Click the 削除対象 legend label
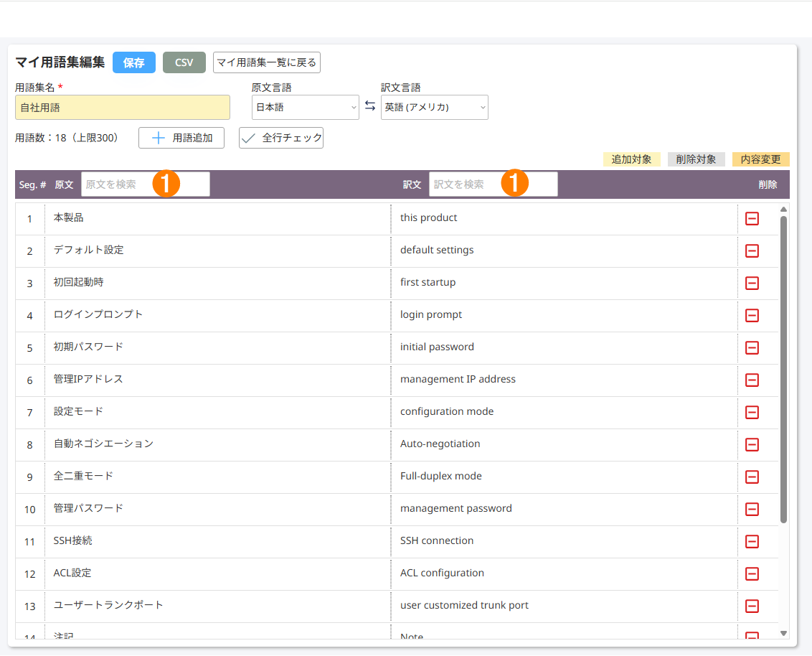This screenshot has height=656, width=812. [696, 159]
